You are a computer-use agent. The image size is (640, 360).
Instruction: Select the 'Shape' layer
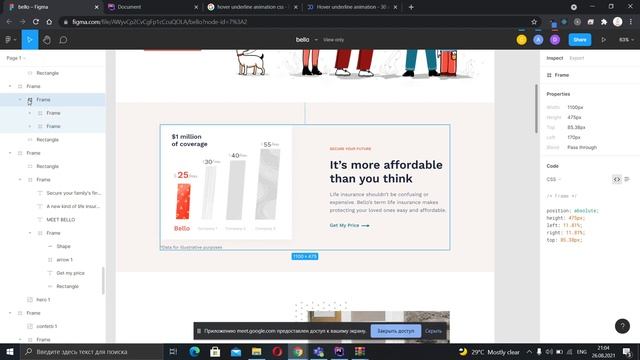pyautogui.click(x=63, y=246)
